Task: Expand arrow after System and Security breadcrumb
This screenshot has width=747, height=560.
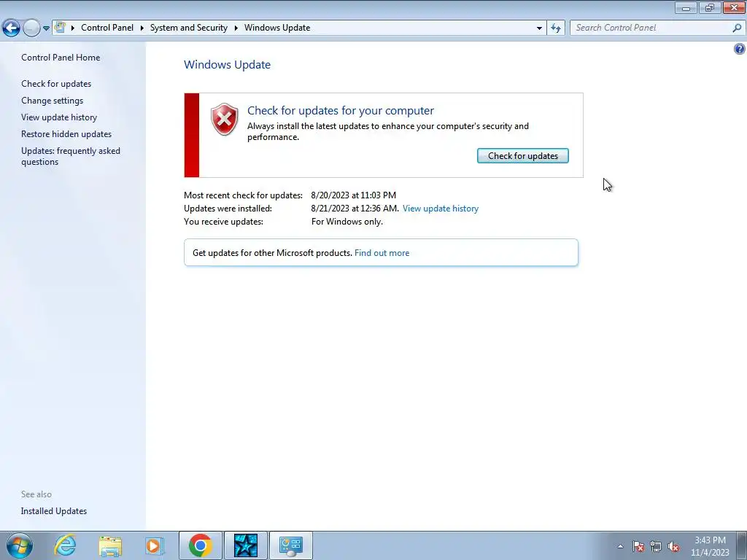Action: [x=236, y=28]
